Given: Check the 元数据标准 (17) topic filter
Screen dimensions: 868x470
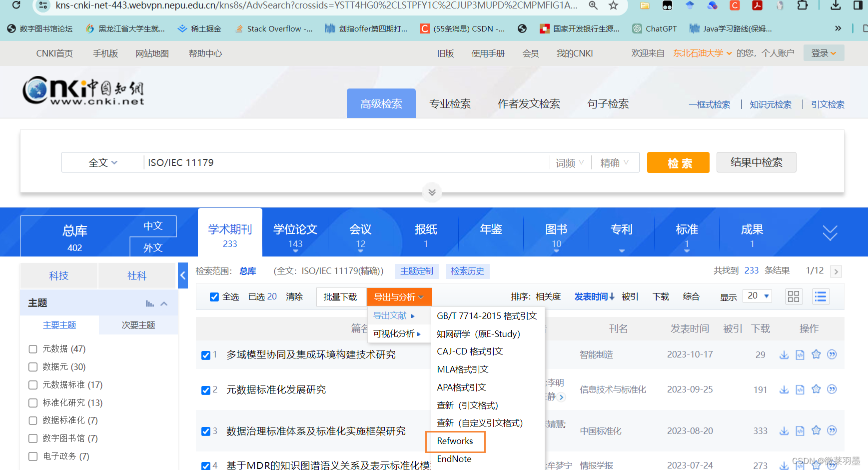Looking at the screenshot, I should click(x=33, y=385).
